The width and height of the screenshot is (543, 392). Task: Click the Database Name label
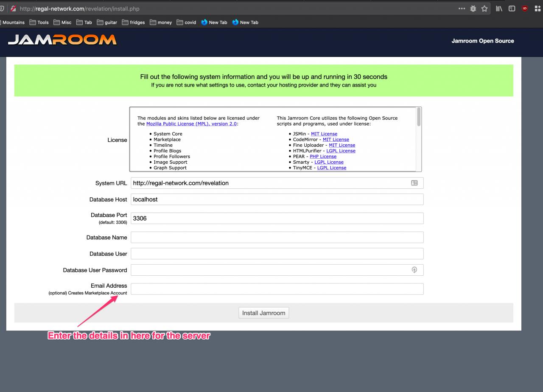coord(106,238)
